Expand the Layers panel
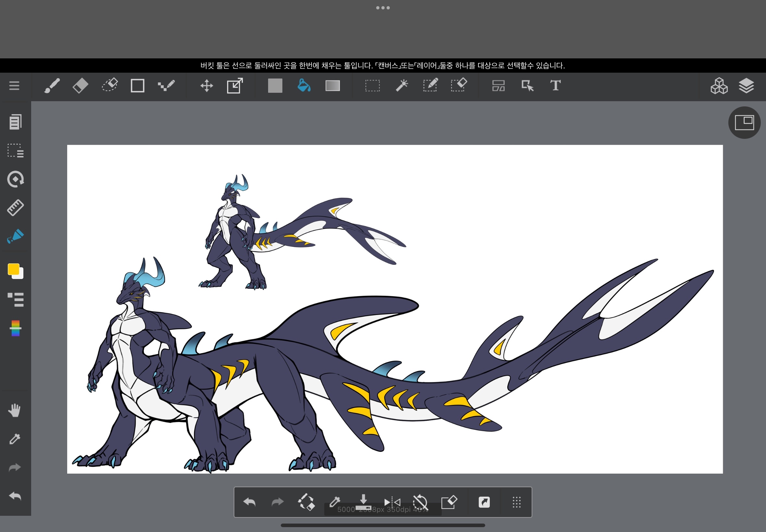 (746, 86)
